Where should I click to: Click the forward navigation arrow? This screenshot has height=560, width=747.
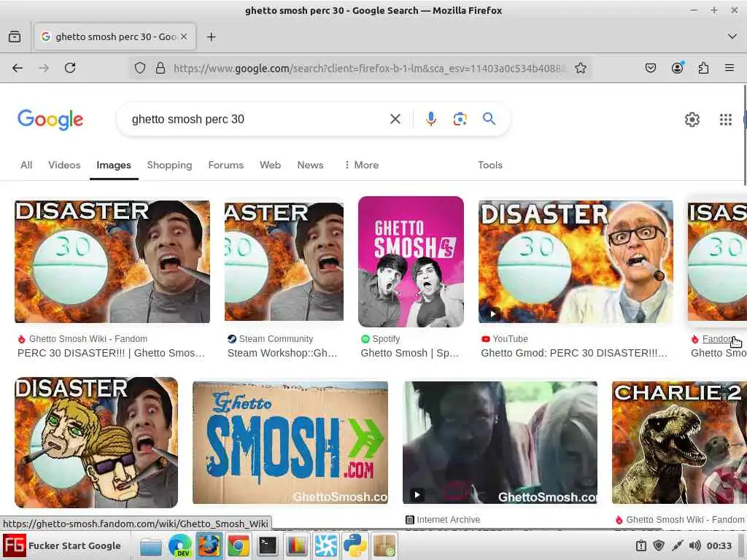click(44, 68)
